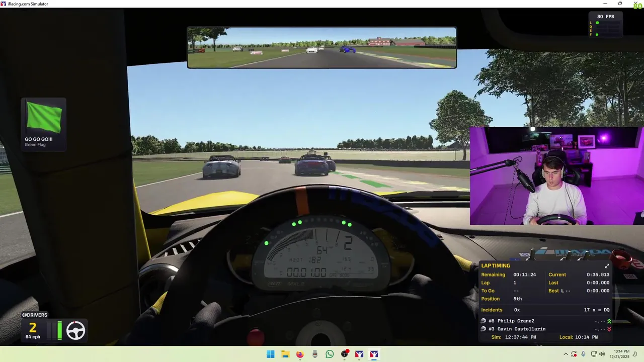Click the "17 x = DQ" limit text
This screenshot has width=644, height=362.
pos(597,310)
